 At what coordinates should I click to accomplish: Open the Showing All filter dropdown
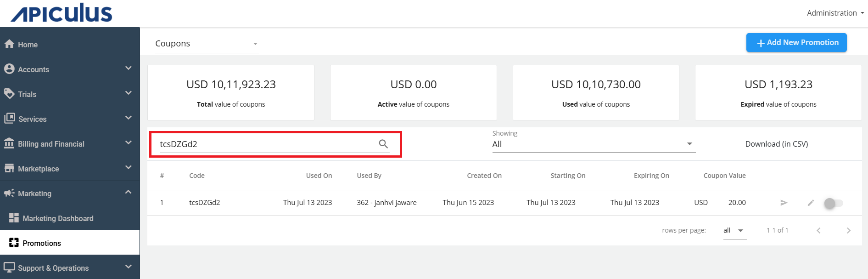point(593,144)
